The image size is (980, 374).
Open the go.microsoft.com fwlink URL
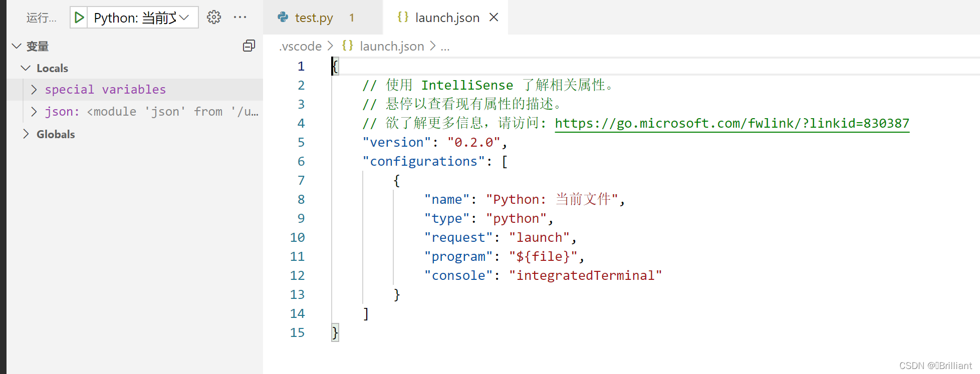[x=732, y=124]
